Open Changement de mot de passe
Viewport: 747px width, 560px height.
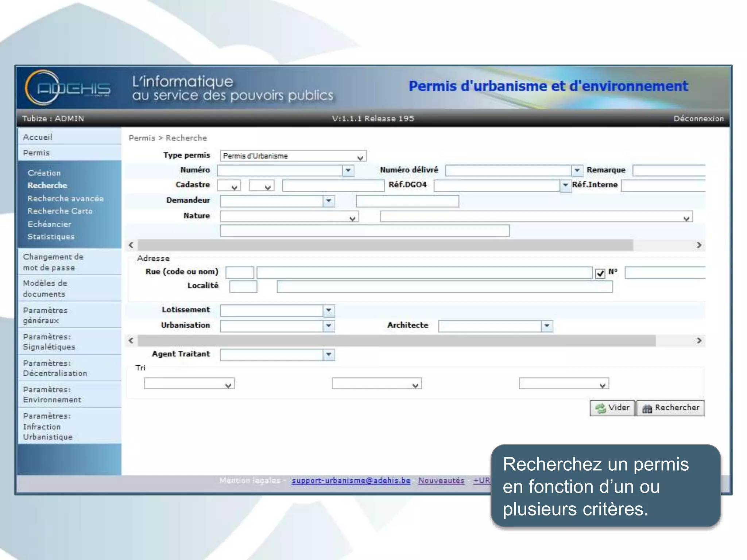[69, 262]
